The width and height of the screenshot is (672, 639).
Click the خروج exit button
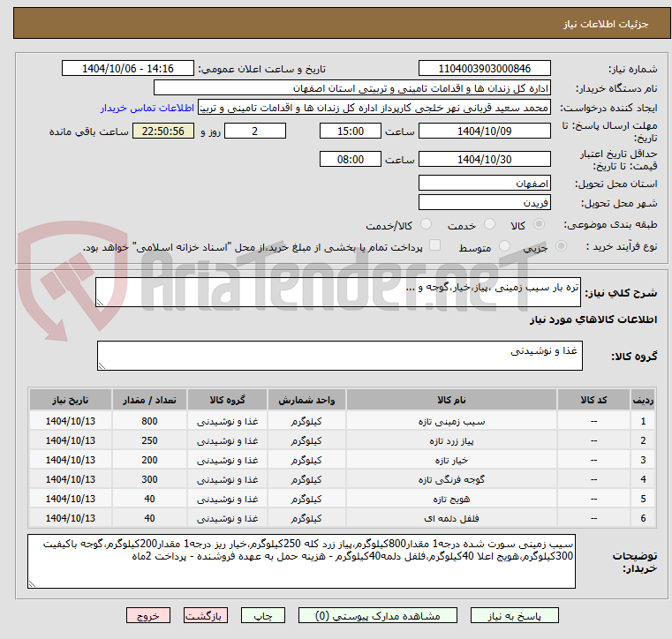click(x=147, y=616)
